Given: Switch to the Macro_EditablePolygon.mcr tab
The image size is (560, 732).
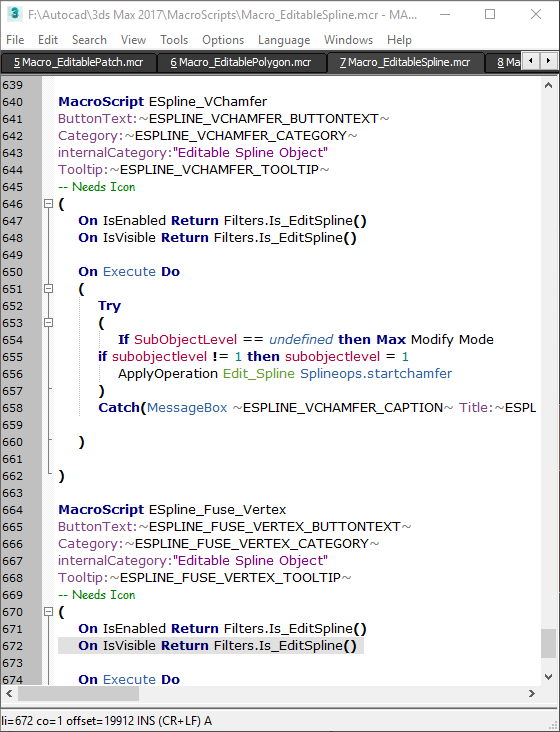Looking at the screenshot, I should (x=241, y=63).
